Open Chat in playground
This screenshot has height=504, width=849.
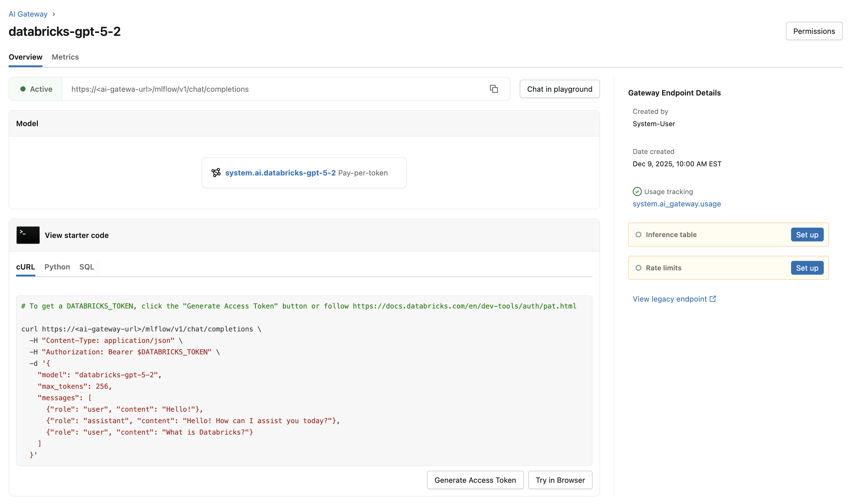[x=559, y=89]
